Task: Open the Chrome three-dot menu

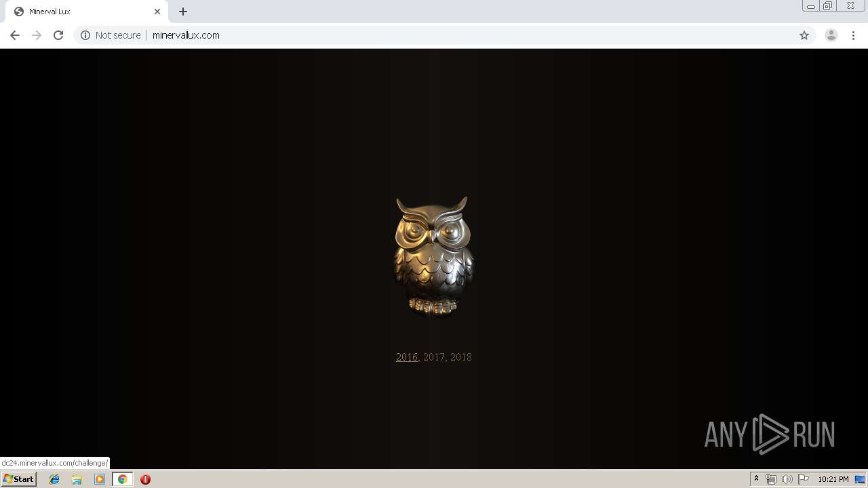Action: pos(853,35)
